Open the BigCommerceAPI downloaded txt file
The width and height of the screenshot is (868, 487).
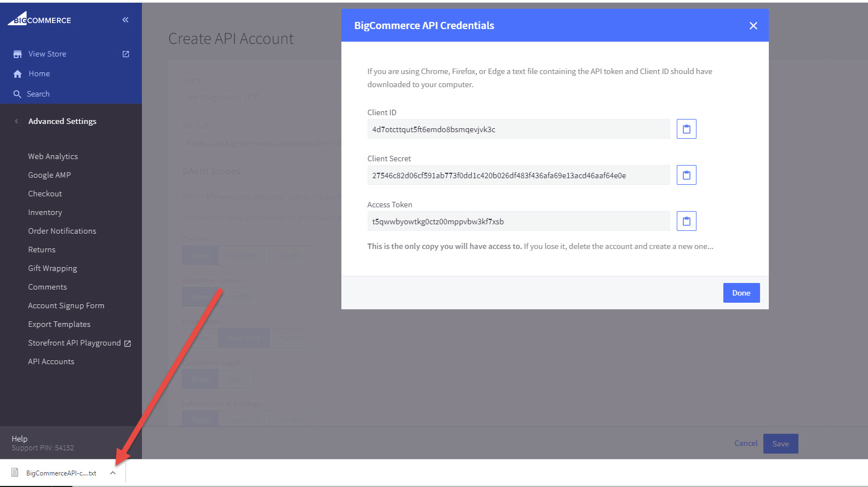click(61, 473)
